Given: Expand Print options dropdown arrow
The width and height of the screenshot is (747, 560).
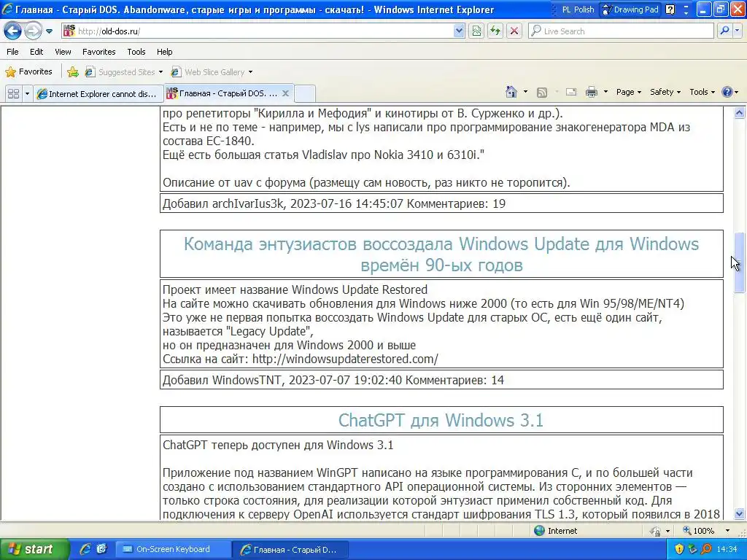Looking at the screenshot, I should click(605, 92).
